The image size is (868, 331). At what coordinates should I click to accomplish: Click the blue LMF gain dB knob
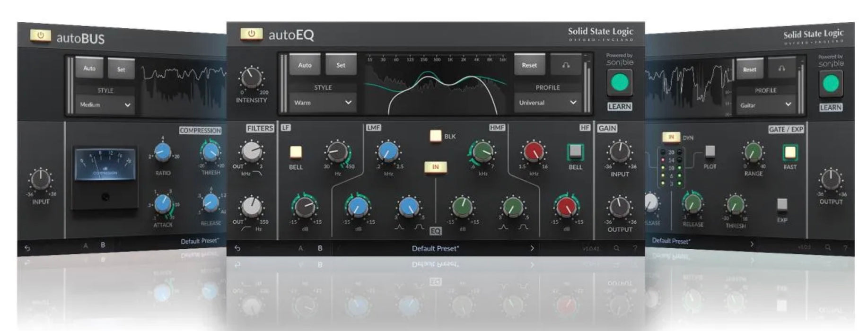tap(358, 207)
